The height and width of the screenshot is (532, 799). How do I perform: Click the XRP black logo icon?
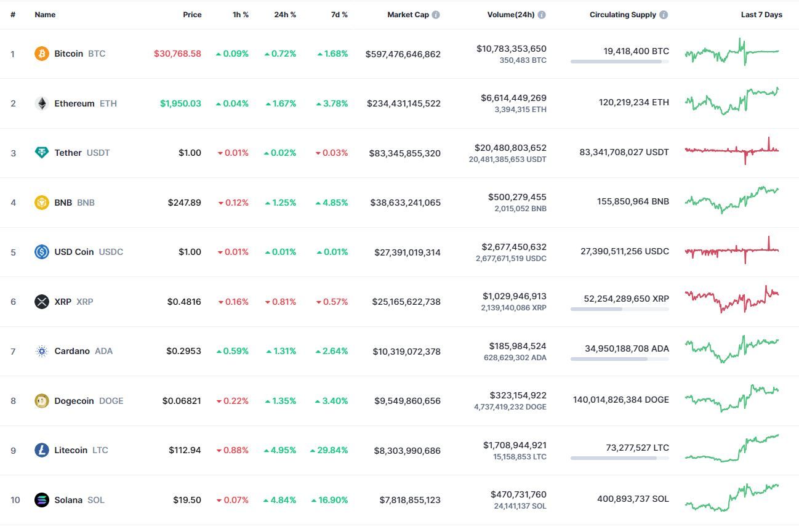coord(42,302)
